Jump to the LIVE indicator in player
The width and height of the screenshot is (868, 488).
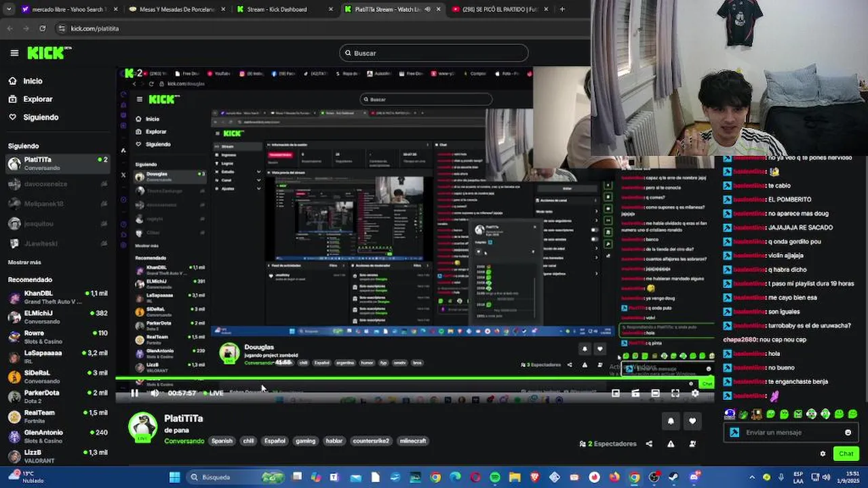pos(213,393)
